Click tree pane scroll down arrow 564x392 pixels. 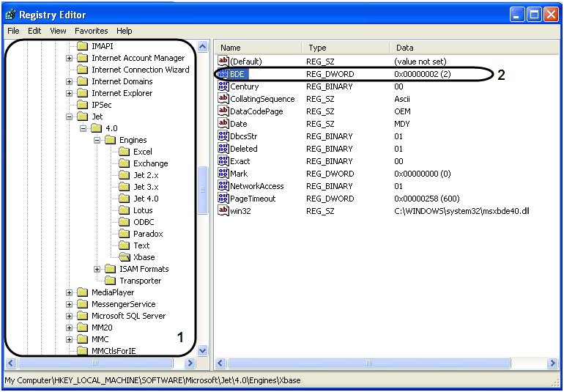(203, 351)
